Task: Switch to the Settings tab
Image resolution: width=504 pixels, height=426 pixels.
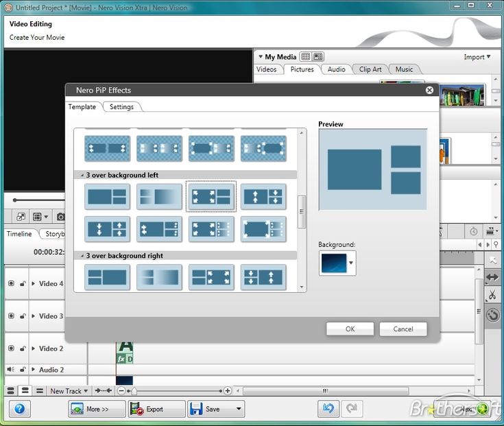Action: pos(121,107)
